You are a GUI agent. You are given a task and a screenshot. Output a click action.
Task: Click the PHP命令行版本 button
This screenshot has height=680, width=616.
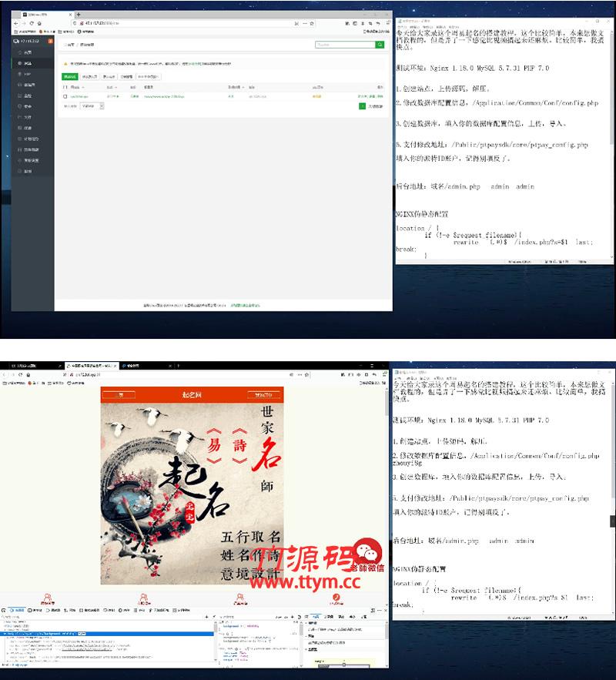pos(149,77)
